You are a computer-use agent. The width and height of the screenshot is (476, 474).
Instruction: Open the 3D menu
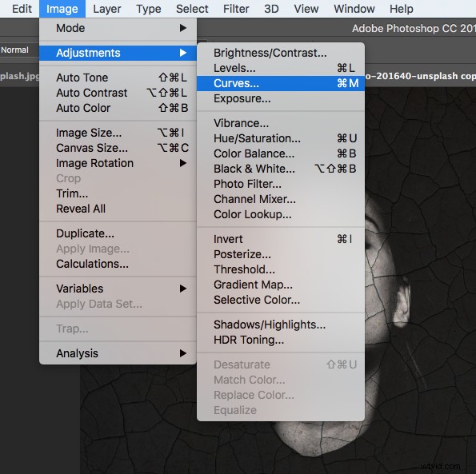click(x=271, y=9)
